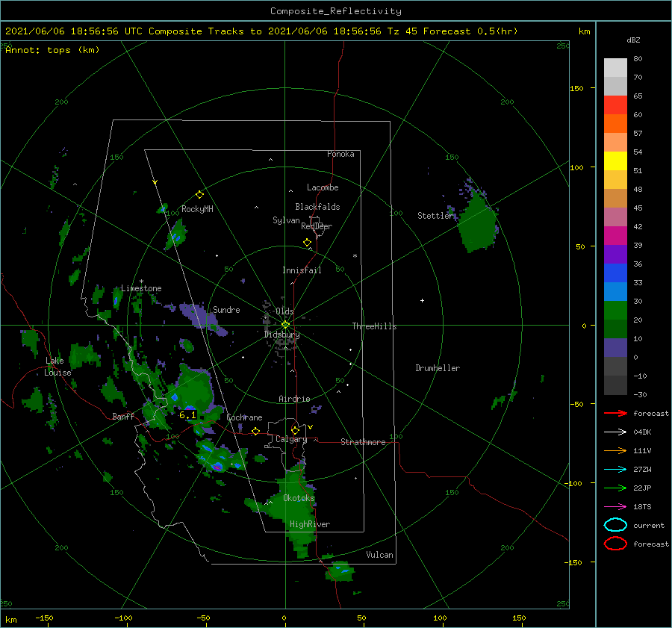Click the magenta 39–42 dBZ color band
672x628 pixels.
[x=615, y=235]
